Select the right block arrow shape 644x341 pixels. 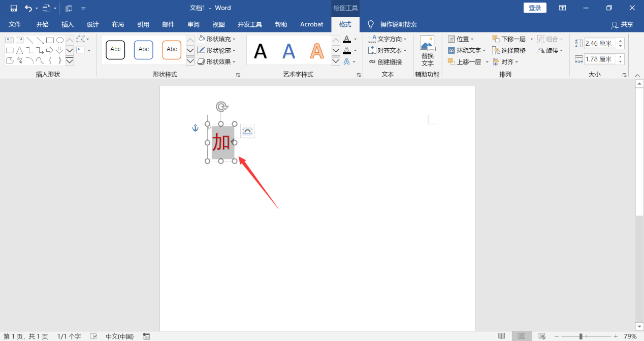point(50,50)
